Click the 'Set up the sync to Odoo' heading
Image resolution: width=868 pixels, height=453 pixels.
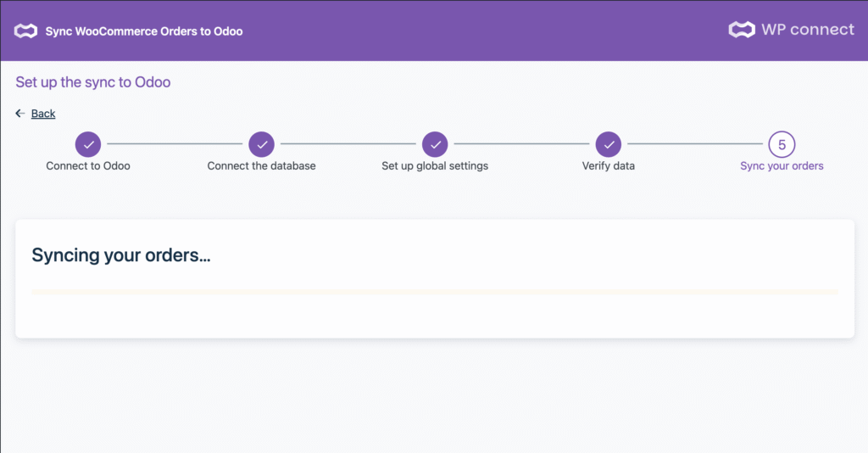tap(93, 82)
